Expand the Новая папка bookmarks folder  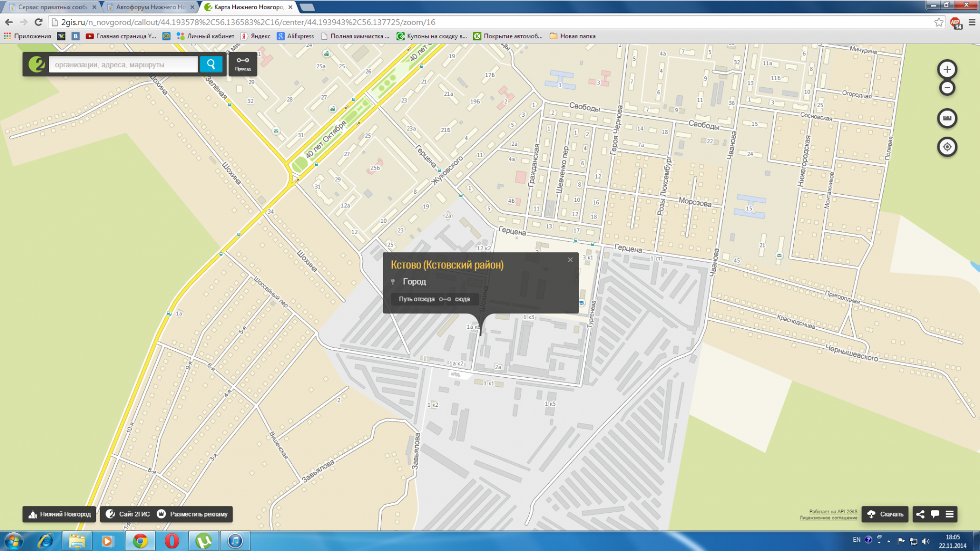(572, 36)
